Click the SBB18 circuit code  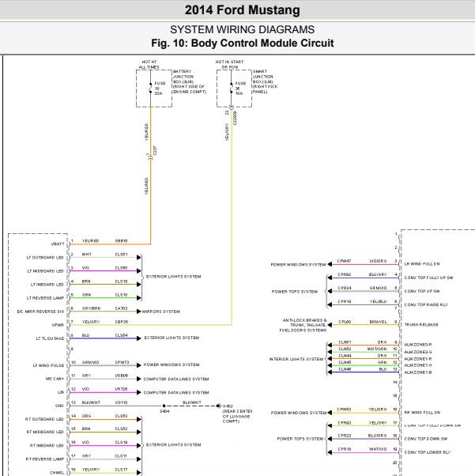[x=122, y=240]
